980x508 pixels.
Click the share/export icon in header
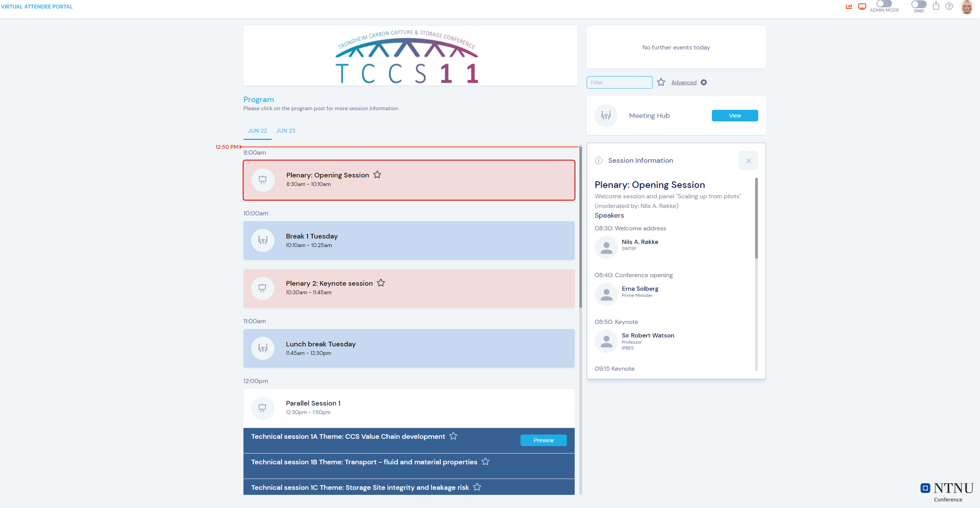936,6
